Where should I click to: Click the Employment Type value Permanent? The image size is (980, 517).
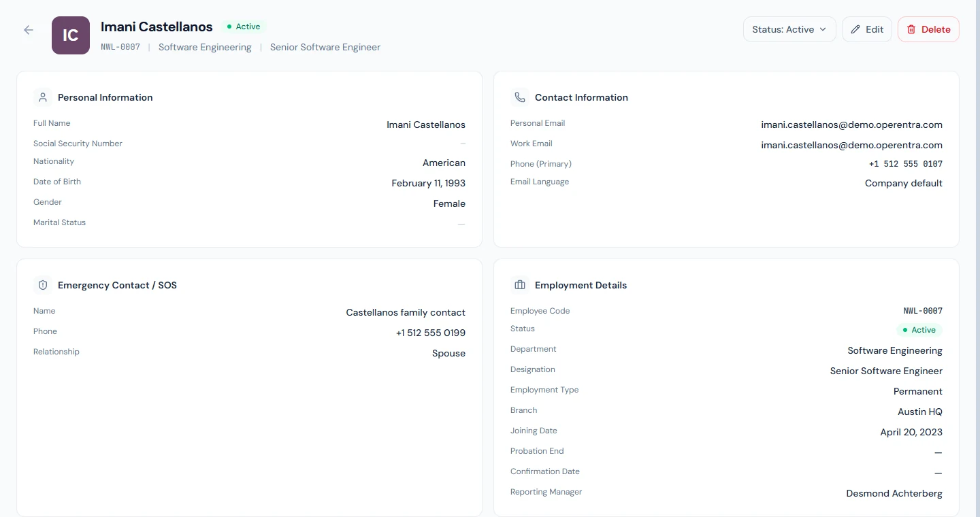pos(918,391)
